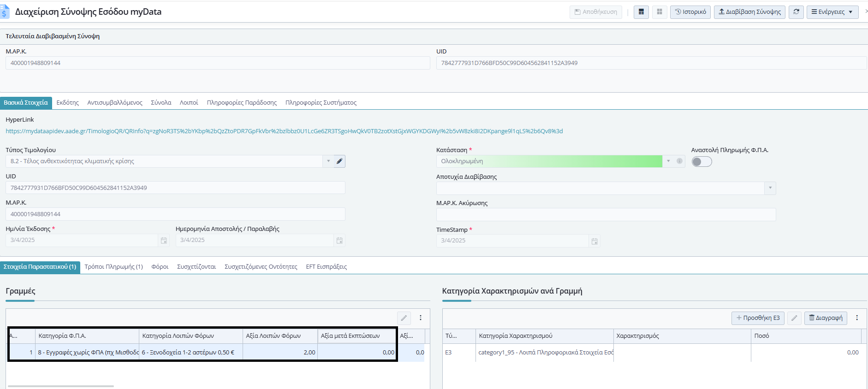This screenshot has width=868, height=389.
Task: Open Κατηγορία Χαρακτηρισμών grid more-options menu
Action: click(857, 318)
